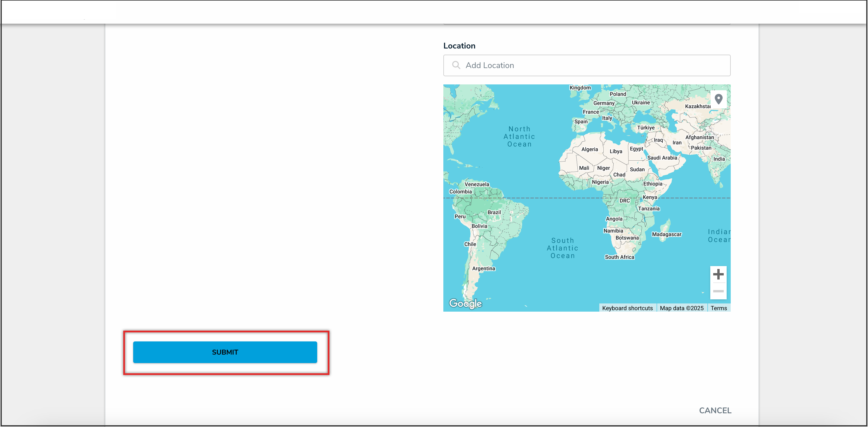This screenshot has width=868, height=427.
Task: Click the Map data ©2025 label
Action: [x=681, y=308]
